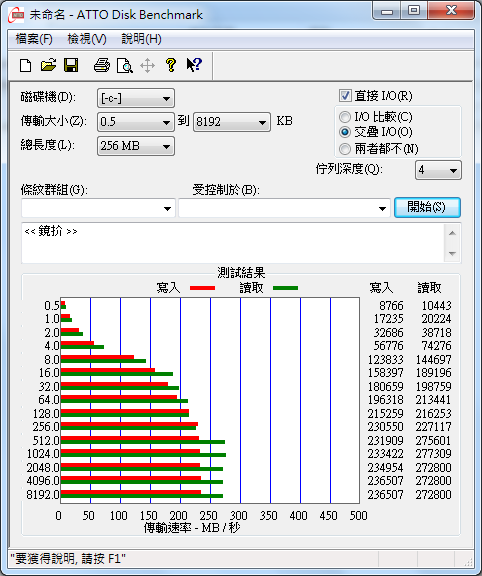Open the 條紋群組(G) dropdown
482x576 pixels.
click(x=98, y=208)
